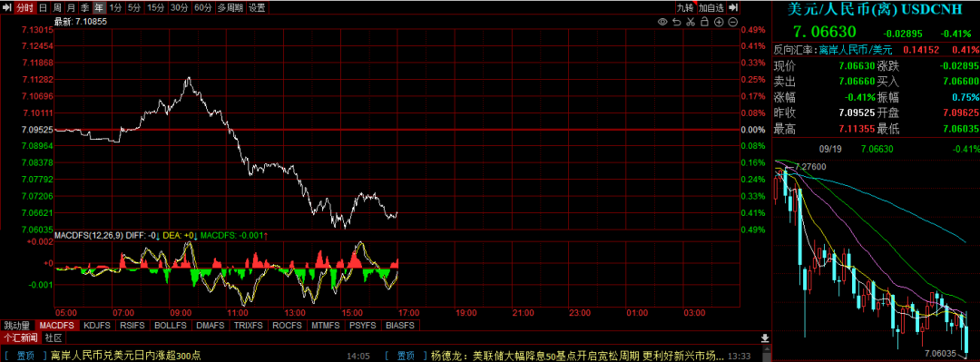Open the 设置 settings menu
This screenshot has height=362, width=980.
(x=257, y=7)
